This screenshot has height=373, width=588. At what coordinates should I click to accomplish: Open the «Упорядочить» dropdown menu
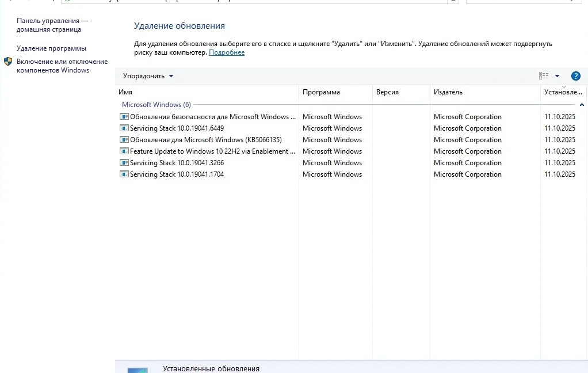[148, 76]
